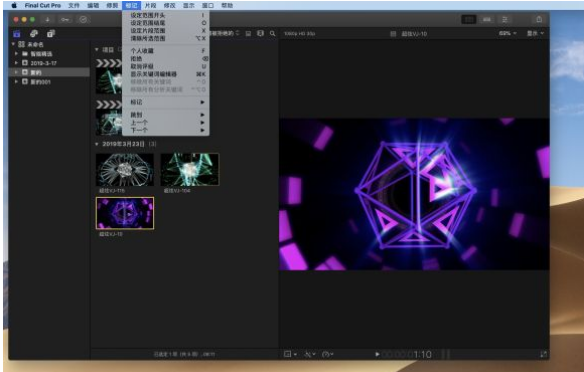This screenshot has height=372, width=584.
Task: Toggle the timeline panel layout button
Action: coord(487,19)
